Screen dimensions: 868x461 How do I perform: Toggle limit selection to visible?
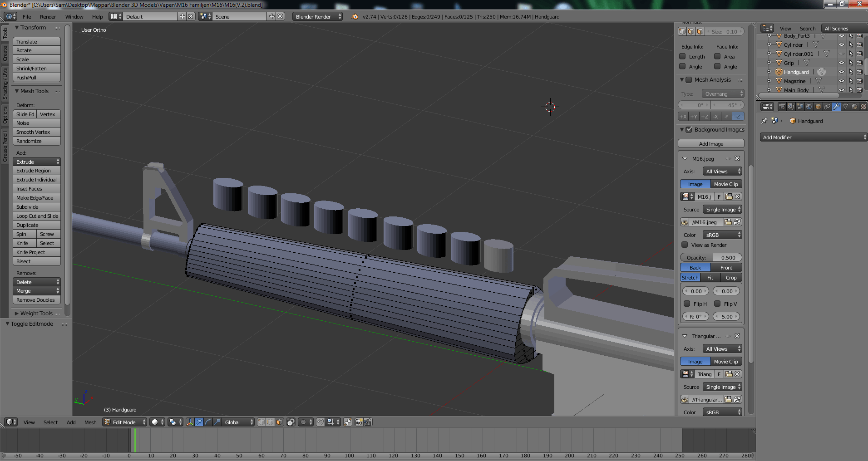(x=291, y=422)
